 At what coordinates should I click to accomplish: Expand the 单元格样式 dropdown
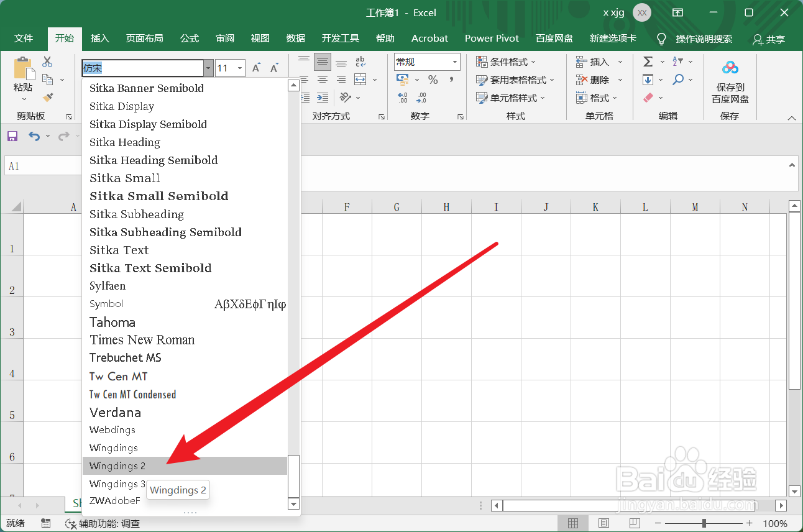[543, 98]
